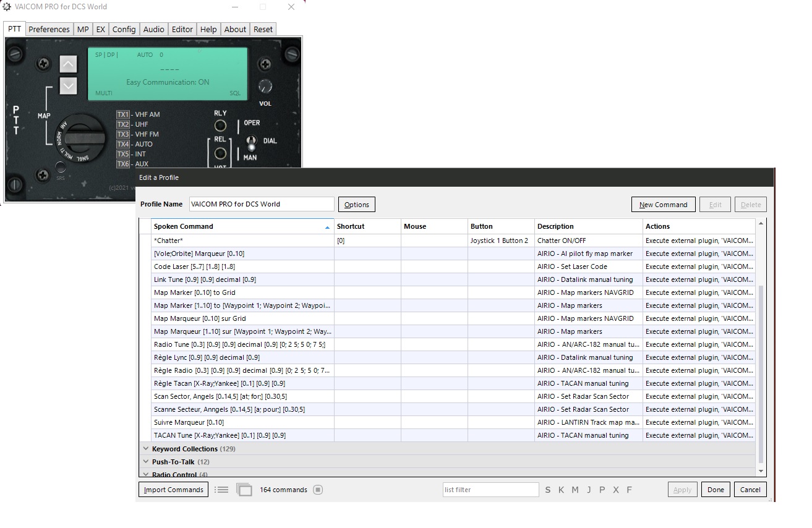
Task: Click the Import Commands button
Action: click(x=173, y=490)
